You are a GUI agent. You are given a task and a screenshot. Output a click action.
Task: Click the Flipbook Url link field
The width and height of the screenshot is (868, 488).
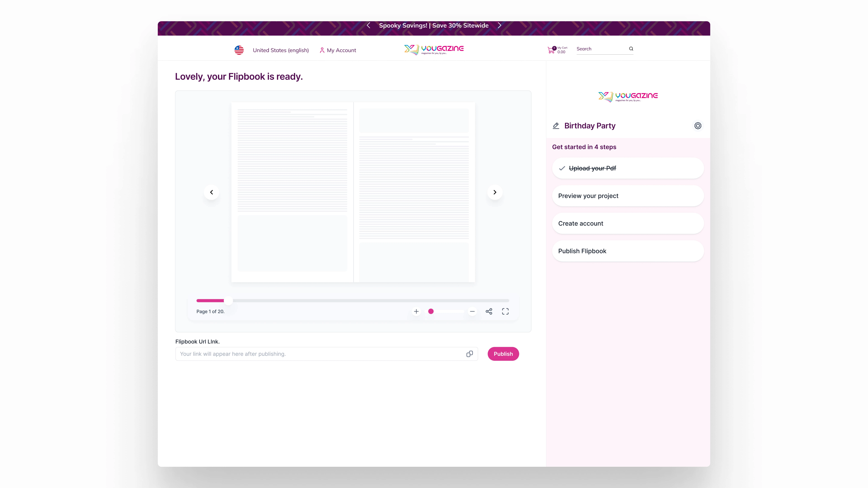tap(327, 354)
